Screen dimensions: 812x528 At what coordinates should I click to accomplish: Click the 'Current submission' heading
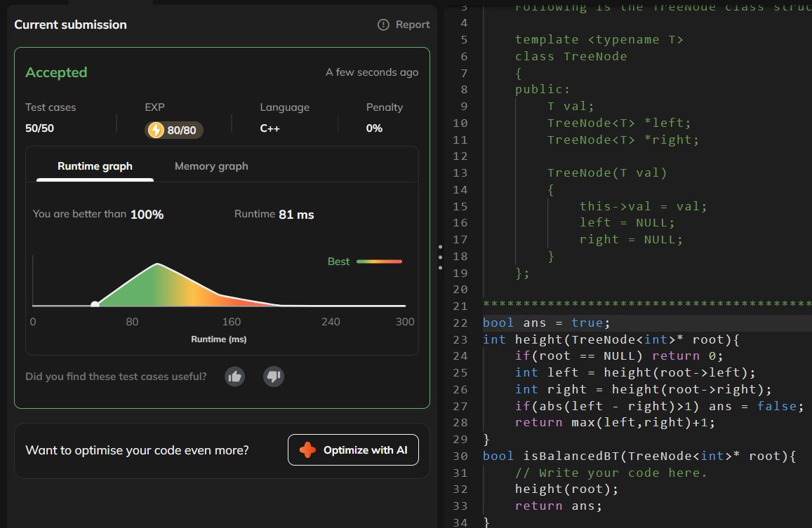pyautogui.click(x=70, y=25)
